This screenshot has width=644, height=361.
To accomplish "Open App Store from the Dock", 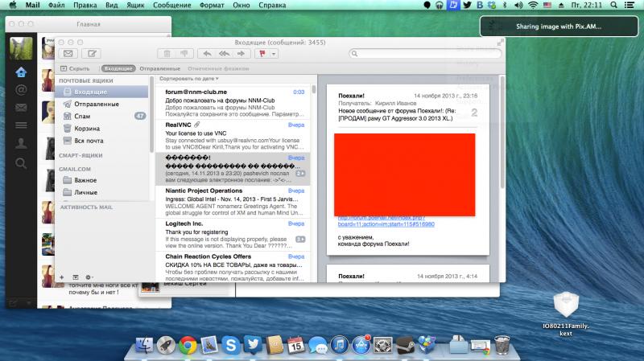I will point(361,346).
